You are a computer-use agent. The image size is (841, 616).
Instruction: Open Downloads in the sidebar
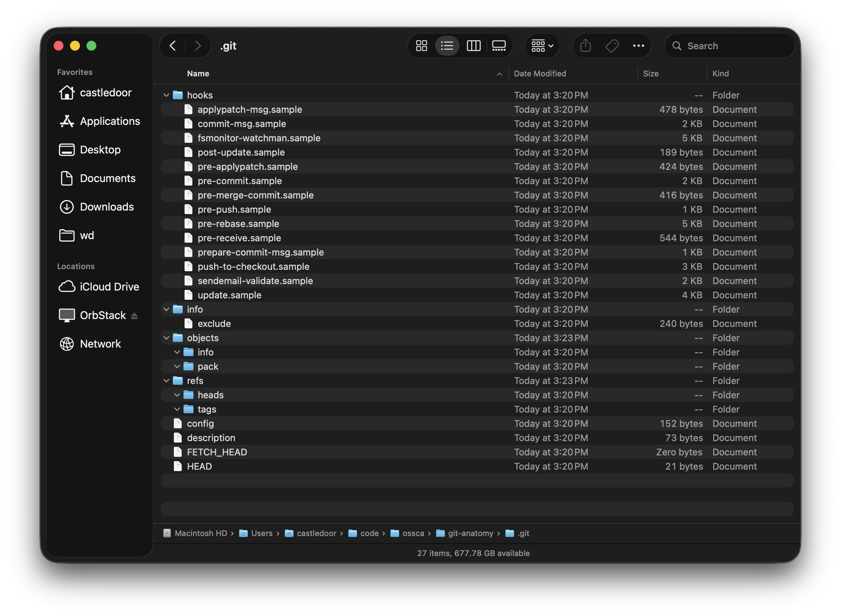pyautogui.click(x=107, y=207)
